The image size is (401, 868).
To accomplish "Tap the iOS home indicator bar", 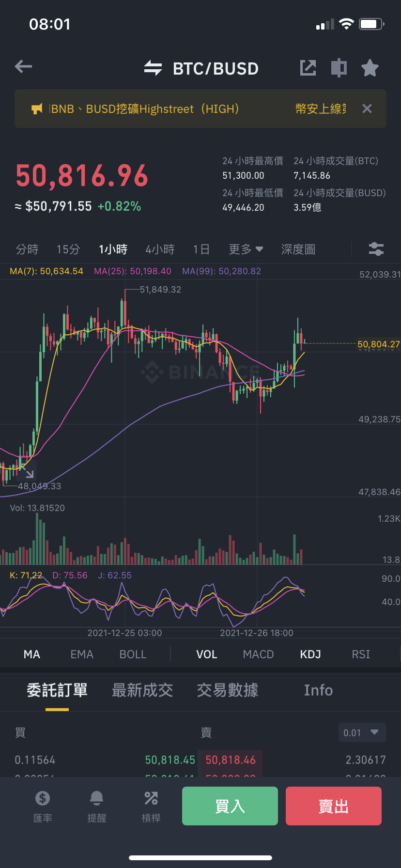I will click(200, 858).
